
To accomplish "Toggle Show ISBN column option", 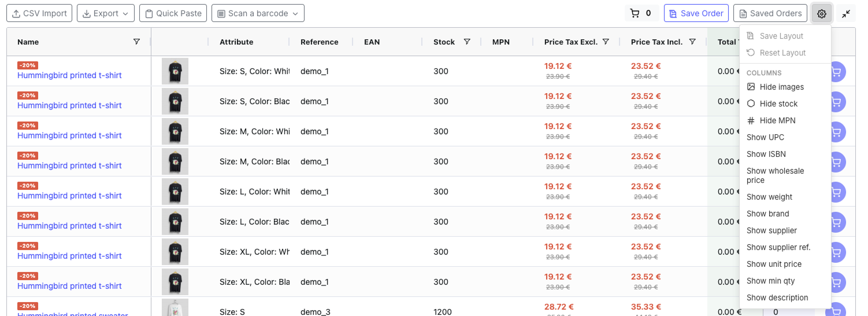I will pos(785,154).
